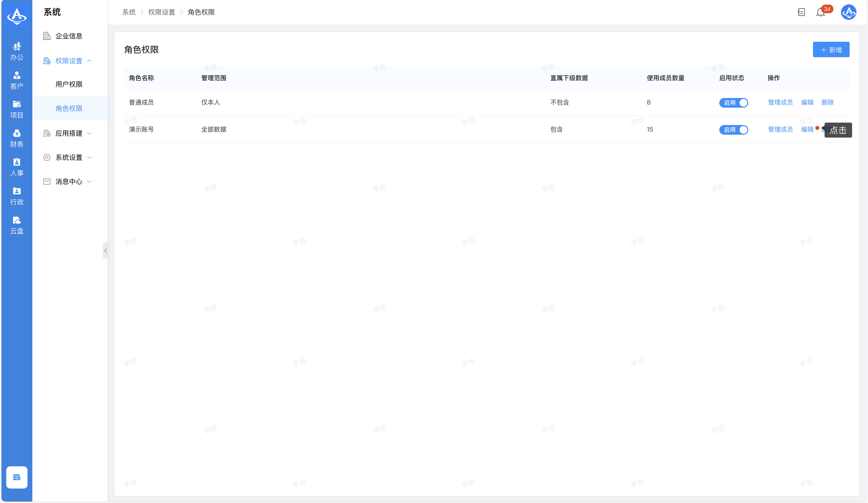Open 企业信息 menu item

click(x=69, y=36)
